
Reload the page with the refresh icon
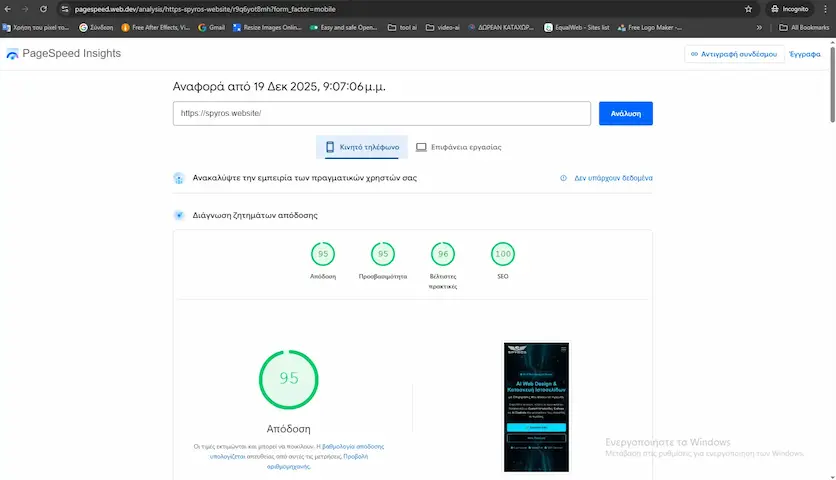[43, 9]
